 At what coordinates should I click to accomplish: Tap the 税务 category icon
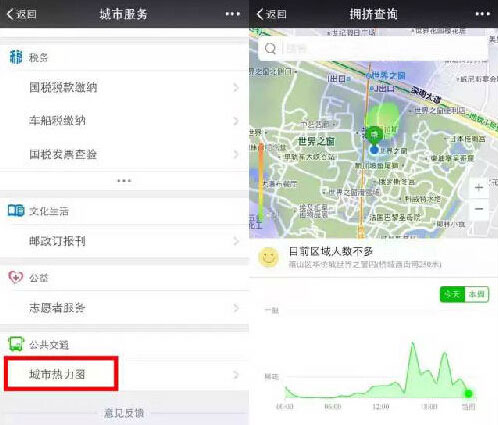click(x=16, y=57)
